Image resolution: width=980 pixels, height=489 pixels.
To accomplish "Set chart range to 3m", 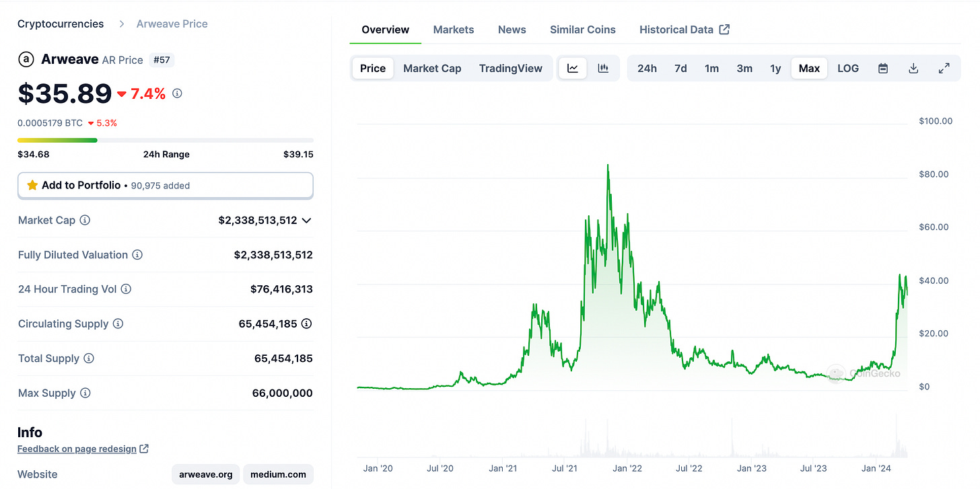I will tap(744, 68).
